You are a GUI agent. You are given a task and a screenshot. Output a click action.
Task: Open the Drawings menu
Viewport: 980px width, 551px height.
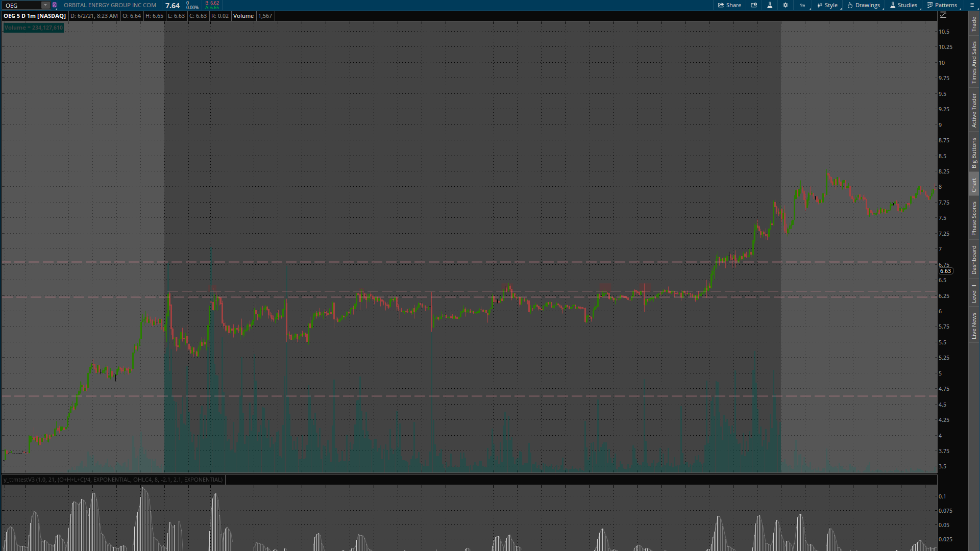864,5
